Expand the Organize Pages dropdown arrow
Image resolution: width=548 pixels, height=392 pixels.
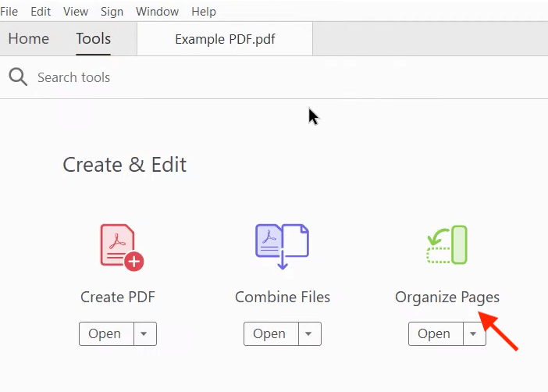pyautogui.click(x=473, y=334)
